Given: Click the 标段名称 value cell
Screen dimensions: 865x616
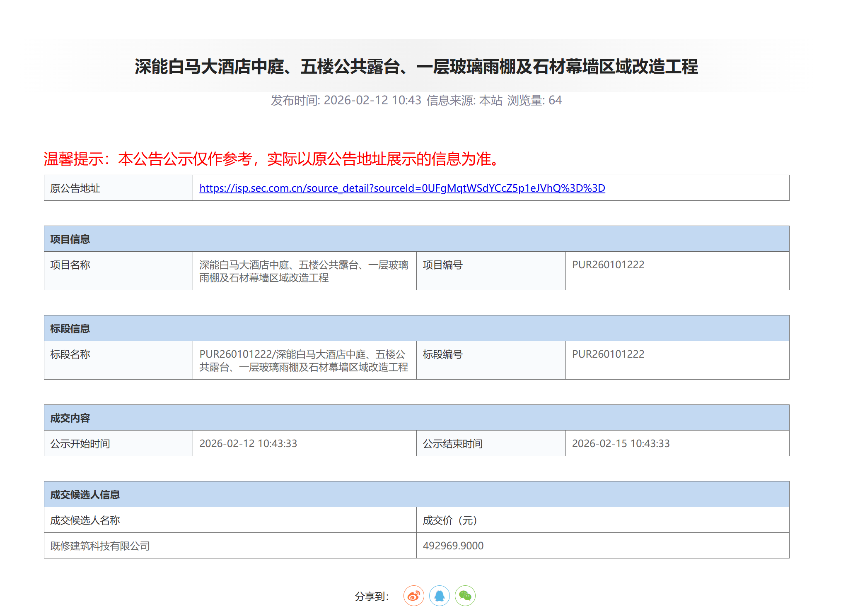Looking at the screenshot, I should tap(304, 361).
